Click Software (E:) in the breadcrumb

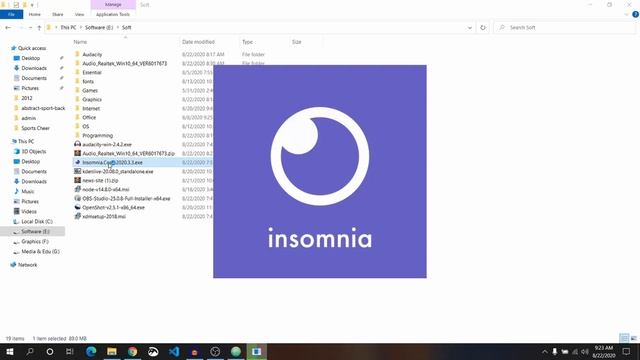pos(99,27)
